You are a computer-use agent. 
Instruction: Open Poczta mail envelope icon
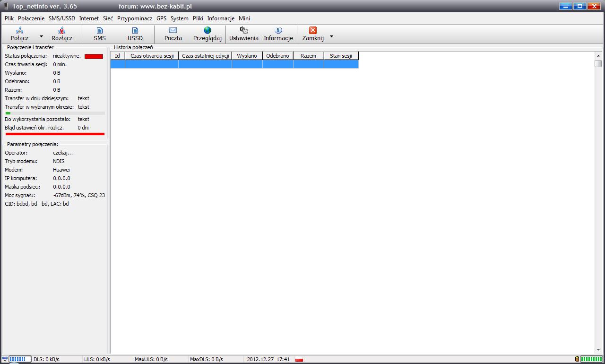pos(173,30)
